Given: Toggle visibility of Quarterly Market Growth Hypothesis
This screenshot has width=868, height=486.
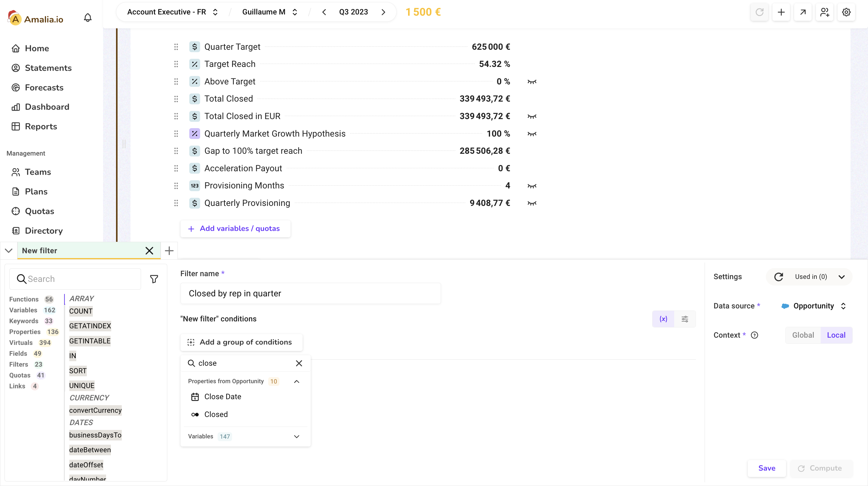Looking at the screenshot, I should (x=532, y=134).
